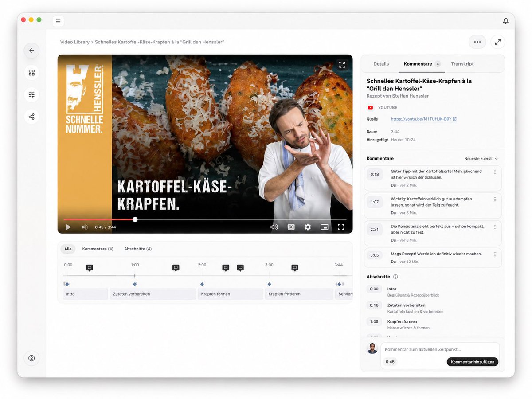This screenshot has width=532, height=399.
Task: Jump to the 3:05 comment timestamp
Action: click(x=375, y=255)
